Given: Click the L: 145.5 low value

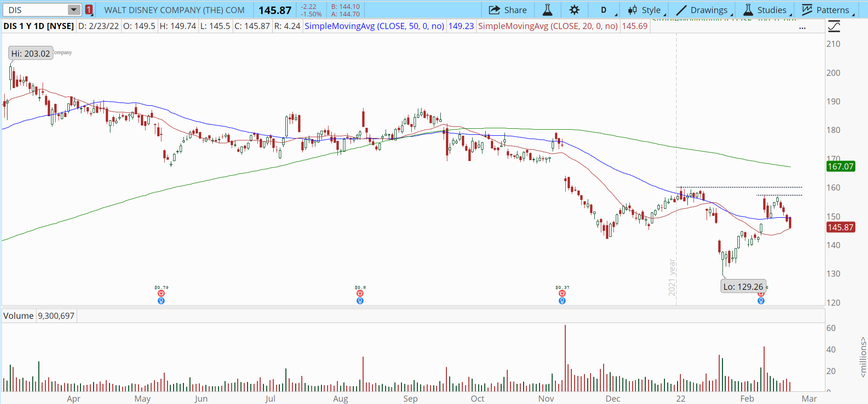Looking at the screenshot, I should pyautogui.click(x=215, y=26).
